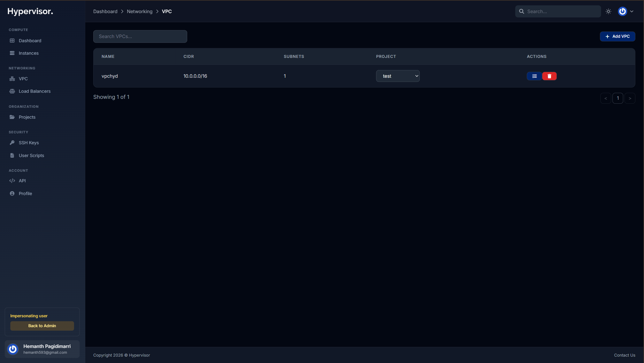This screenshot has height=363, width=644.
Task: Go to Profile from the sidebar
Action: tap(25, 193)
